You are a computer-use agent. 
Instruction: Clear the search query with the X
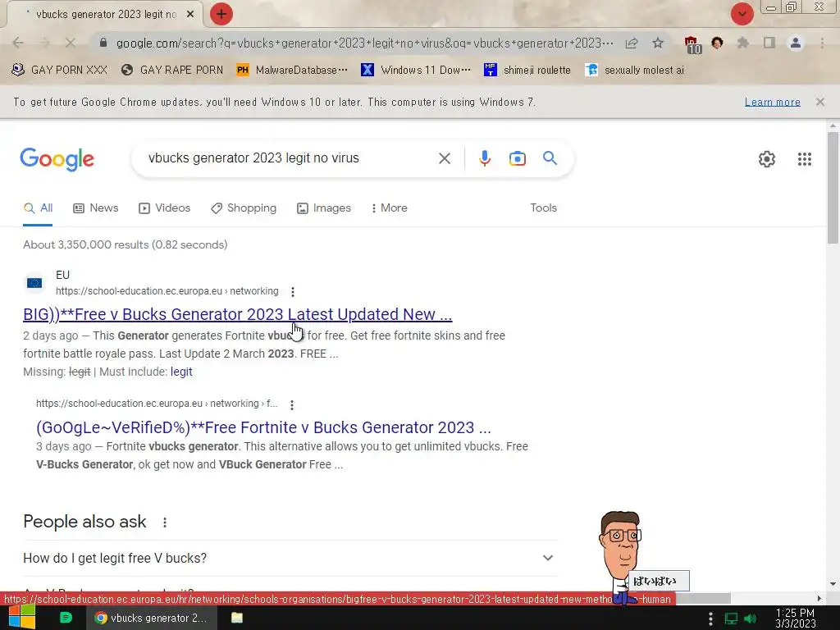click(x=444, y=158)
